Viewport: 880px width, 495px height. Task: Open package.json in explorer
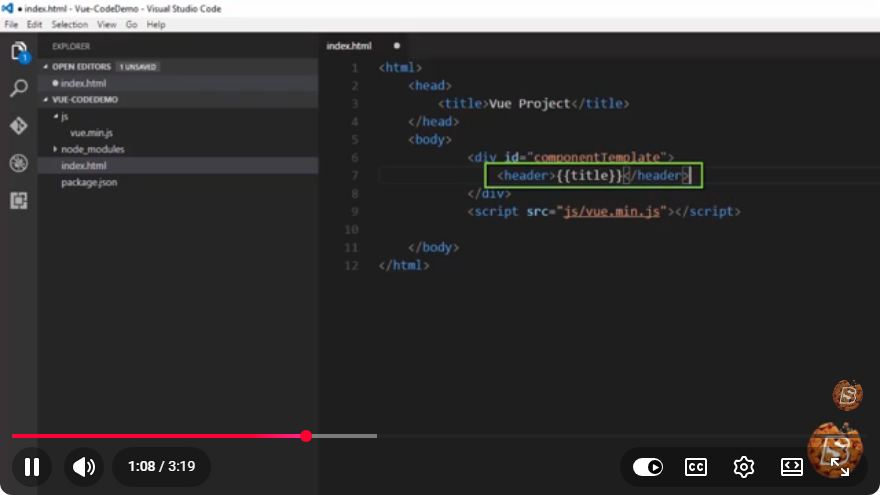[89, 182]
